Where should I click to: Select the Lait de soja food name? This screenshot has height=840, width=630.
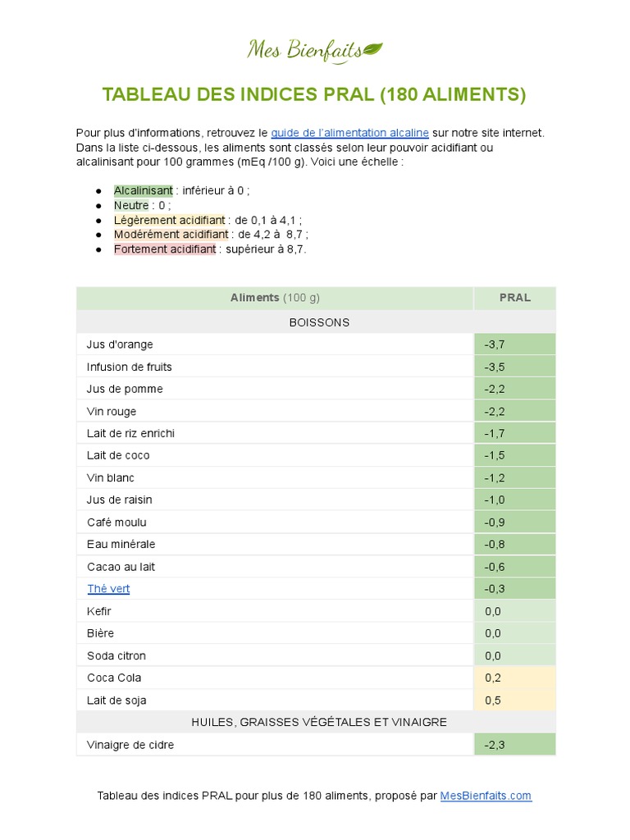click(x=116, y=701)
